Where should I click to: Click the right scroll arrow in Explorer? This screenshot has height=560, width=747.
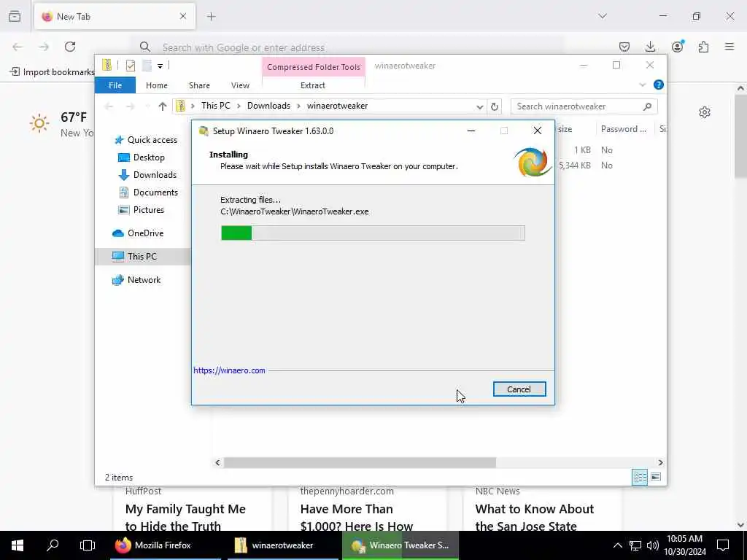click(660, 462)
